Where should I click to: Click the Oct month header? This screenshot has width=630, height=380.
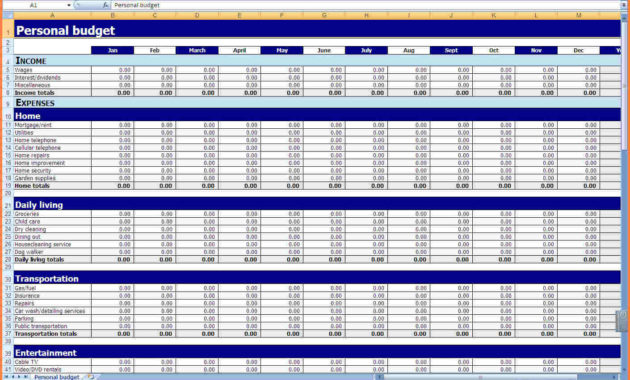click(x=493, y=50)
